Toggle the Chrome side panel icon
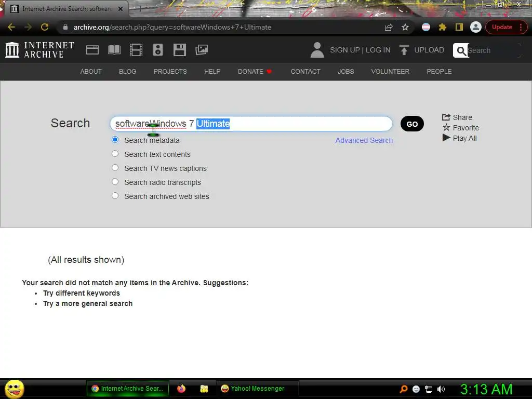This screenshot has height=399, width=532. (x=459, y=27)
